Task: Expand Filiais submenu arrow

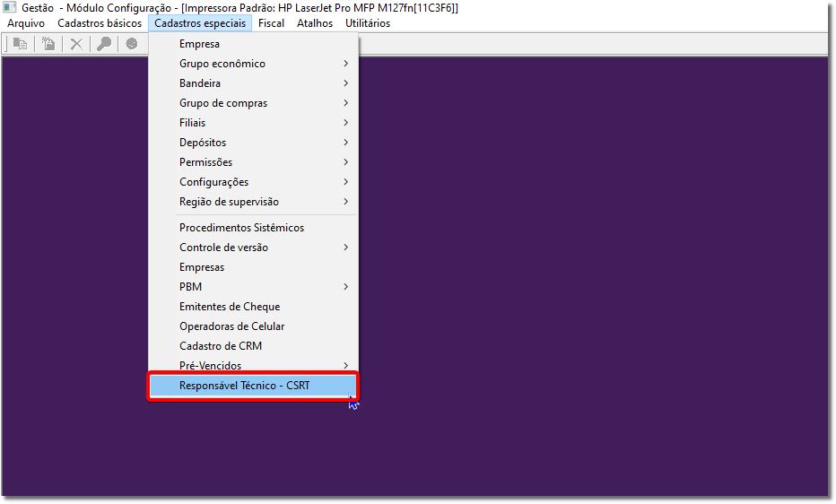Action: [346, 123]
